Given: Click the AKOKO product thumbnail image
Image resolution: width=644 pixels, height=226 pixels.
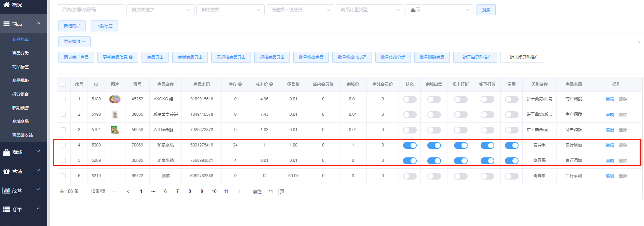Looking at the screenshot, I should pyautogui.click(x=115, y=99).
